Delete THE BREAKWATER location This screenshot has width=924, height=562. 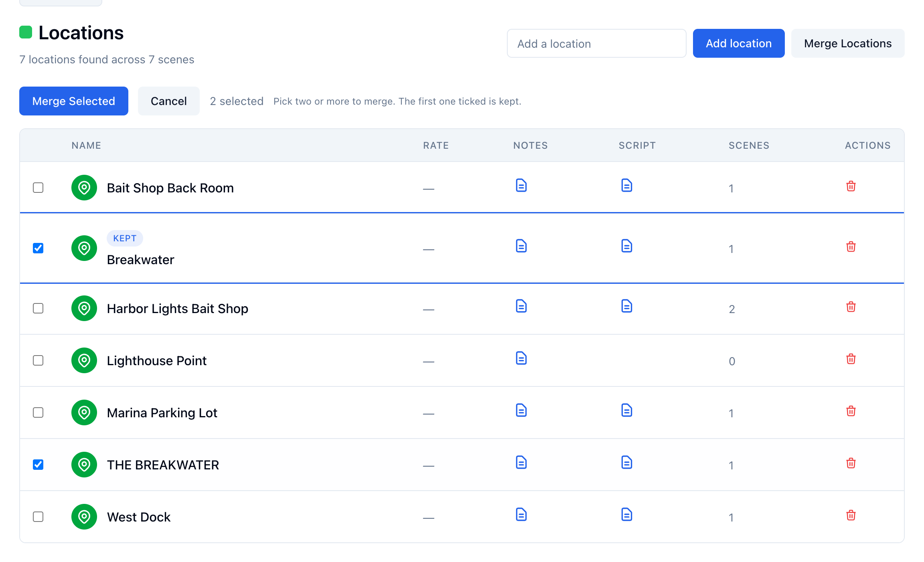pos(851,463)
